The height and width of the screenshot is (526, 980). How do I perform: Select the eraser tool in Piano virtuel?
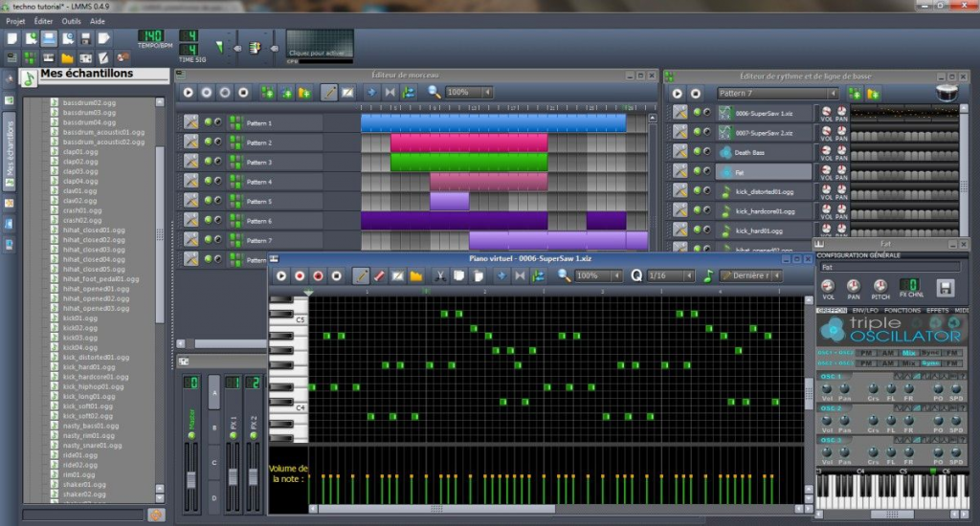click(379, 275)
